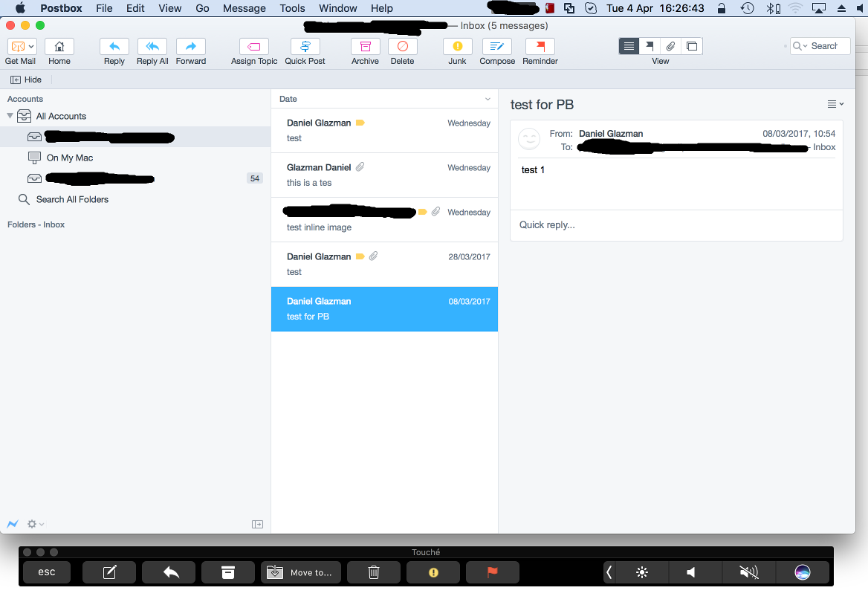Click the Reminder toolbar icon

540,46
